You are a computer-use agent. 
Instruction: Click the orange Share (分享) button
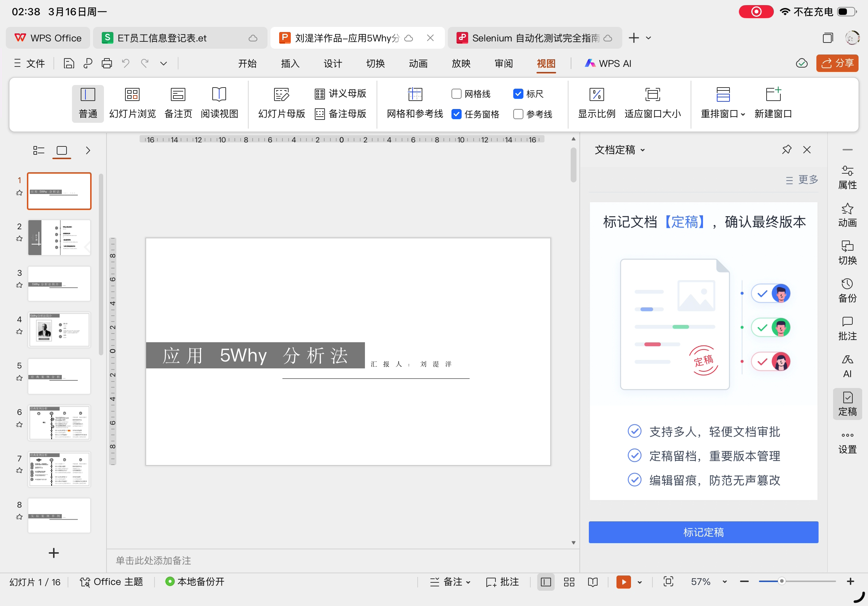click(837, 63)
